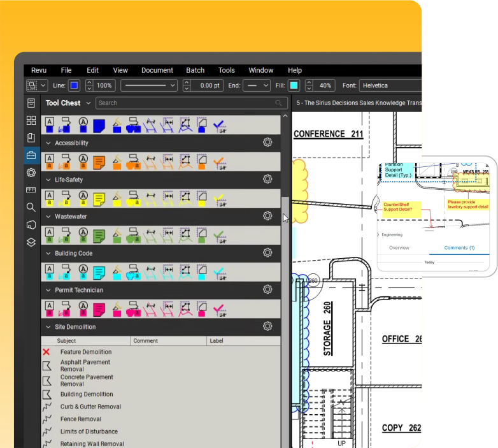The width and height of the screenshot is (498, 448).
Task: Select the orange checkmark tally tool
Action: (220, 163)
